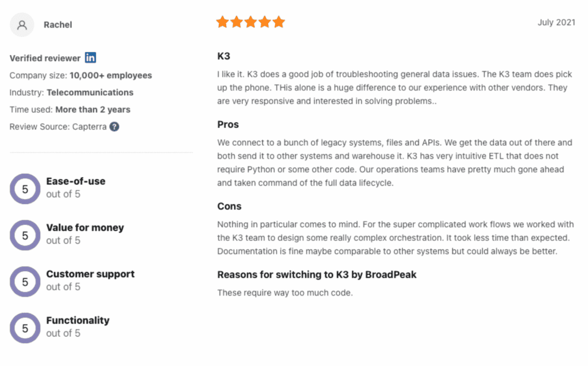588x366 pixels.
Task: Click the Verified reviewer label
Action: (x=45, y=59)
